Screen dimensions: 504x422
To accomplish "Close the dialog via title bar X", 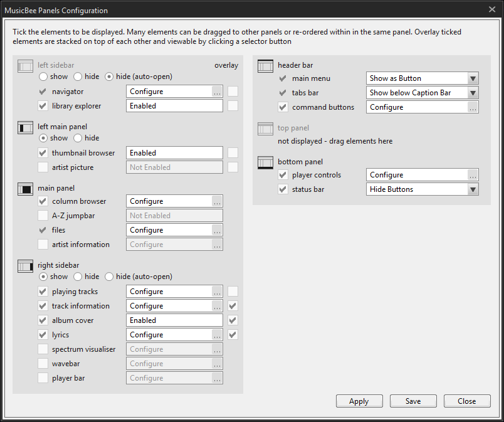I will 492,9.
